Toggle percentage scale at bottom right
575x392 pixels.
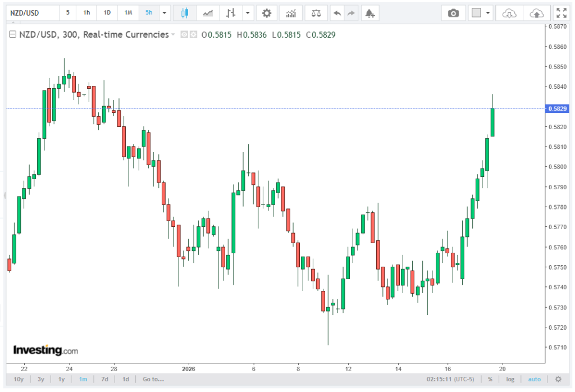[x=490, y=379]
